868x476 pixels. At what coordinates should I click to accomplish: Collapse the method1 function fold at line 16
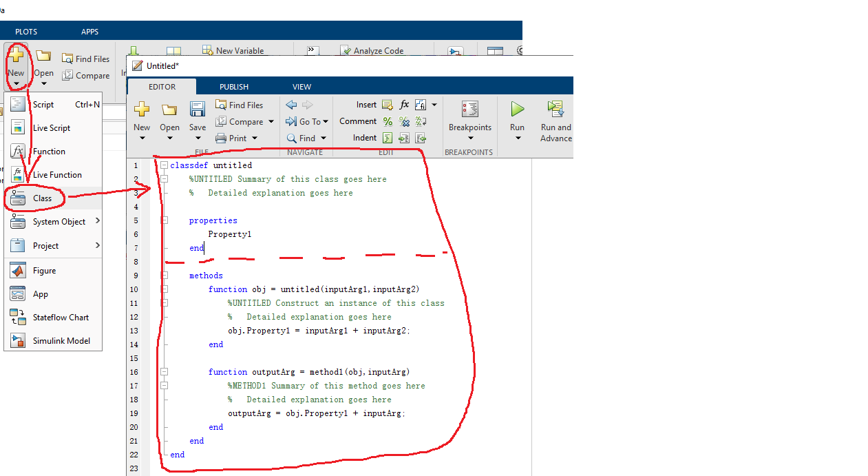(164, 372)
